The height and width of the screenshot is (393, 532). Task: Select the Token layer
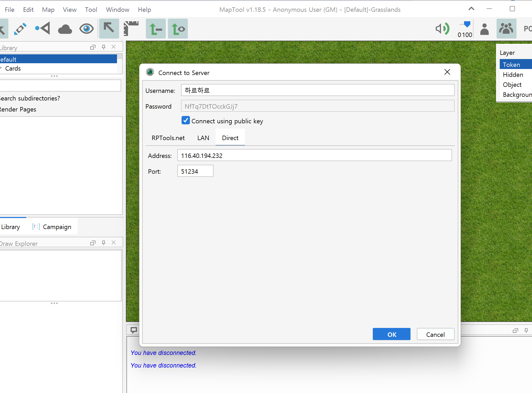point(516,65)
